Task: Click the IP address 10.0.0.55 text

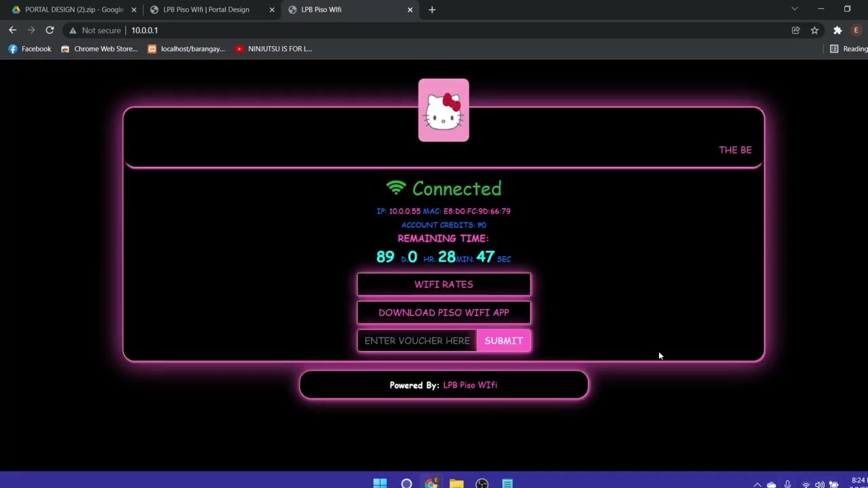Action: (405, 211)
